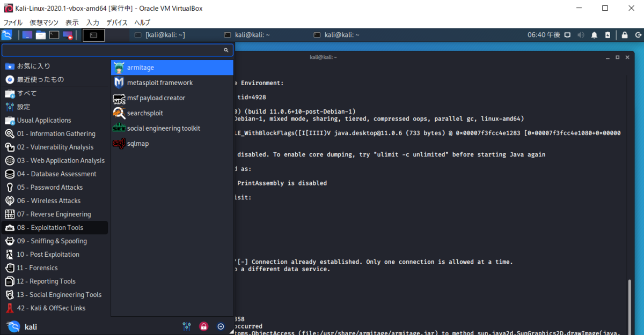Open 04 - Database Assessment category

(56, 174)
